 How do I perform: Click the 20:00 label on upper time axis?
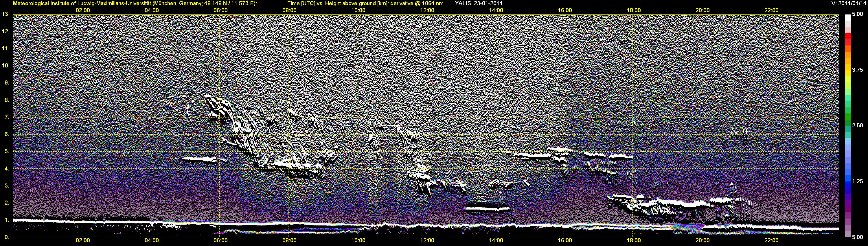click(x=703, y=10)
